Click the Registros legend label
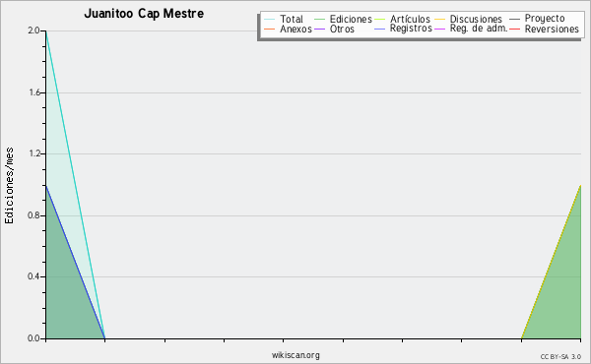This screenshot has width=591, height=364. [411, 29]
